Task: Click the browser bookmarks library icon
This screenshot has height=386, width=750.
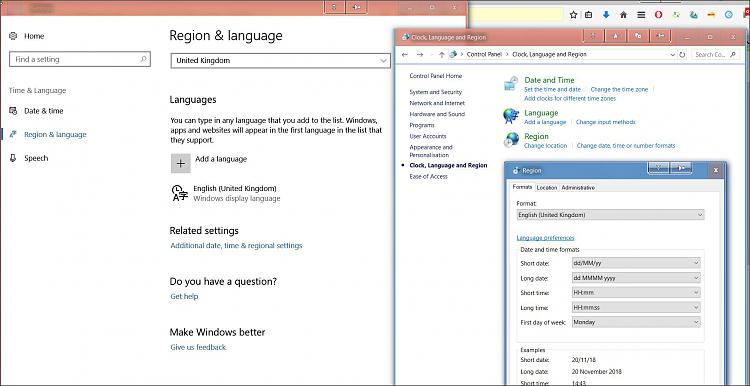Action: point(588,15)
